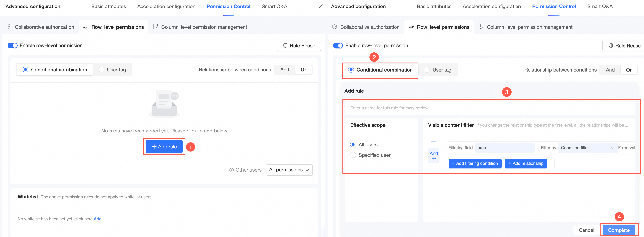Image resolution: width=644 pixels, height=237 pixels.
Task: Click the info icon next to Other users
Action: coord(231,170)
